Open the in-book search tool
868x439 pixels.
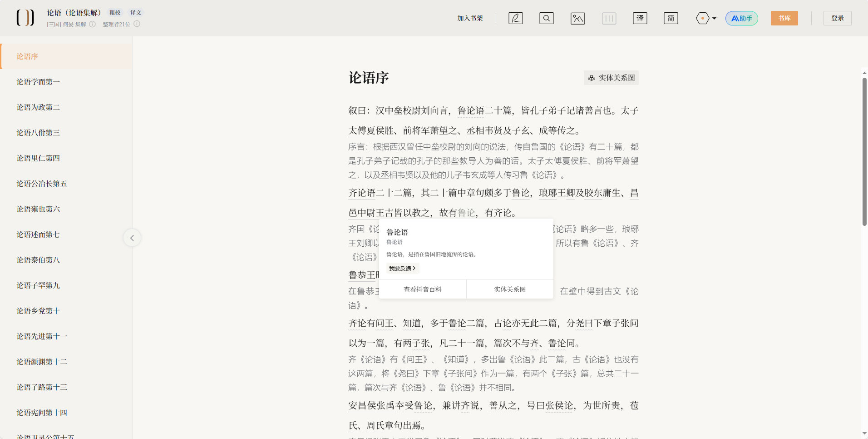click(x=547, y=18)
